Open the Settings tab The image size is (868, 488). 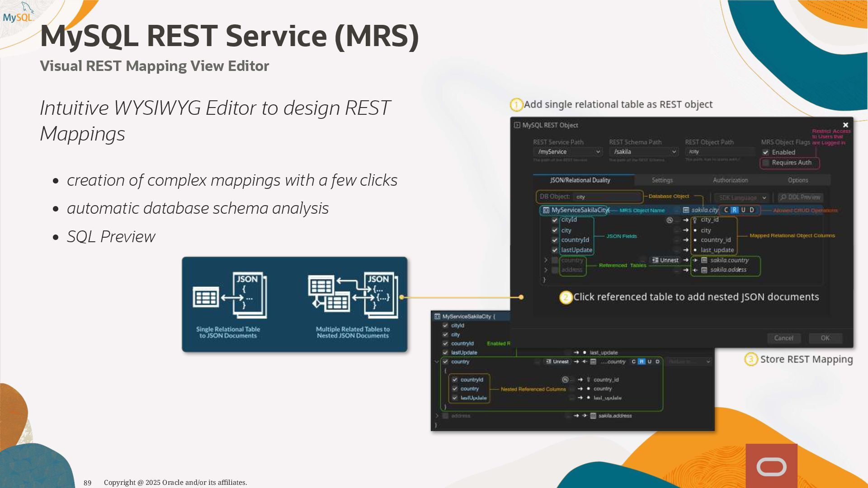pyautogui.click(x=662, y=180)
